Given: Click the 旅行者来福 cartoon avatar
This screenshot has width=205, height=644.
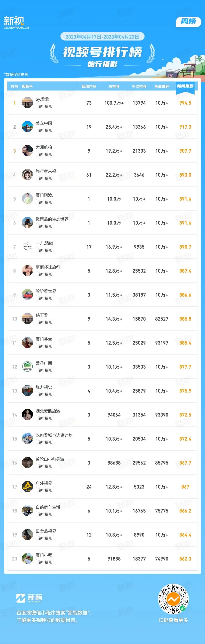Looking at the screenshot, I should 27,175.
